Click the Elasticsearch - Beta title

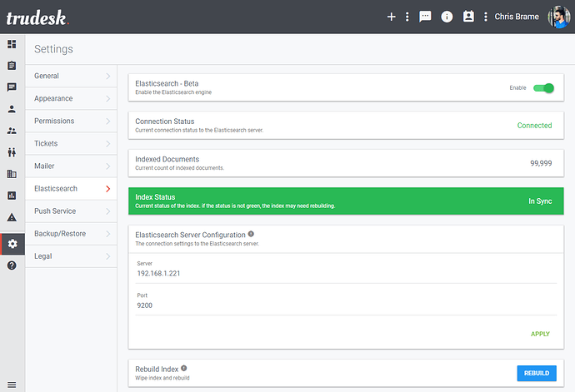167,83
